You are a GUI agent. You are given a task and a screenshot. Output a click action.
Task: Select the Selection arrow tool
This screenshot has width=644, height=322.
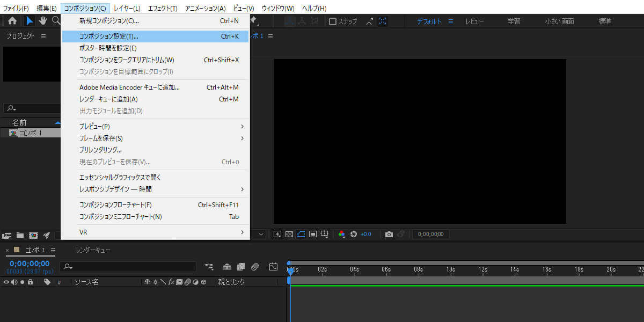click(x=30, y=21)
